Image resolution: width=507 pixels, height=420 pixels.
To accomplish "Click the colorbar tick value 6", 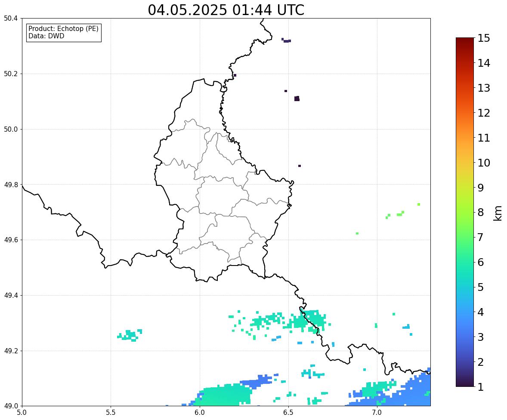I will pyautogui.click(x=481, y=262).
